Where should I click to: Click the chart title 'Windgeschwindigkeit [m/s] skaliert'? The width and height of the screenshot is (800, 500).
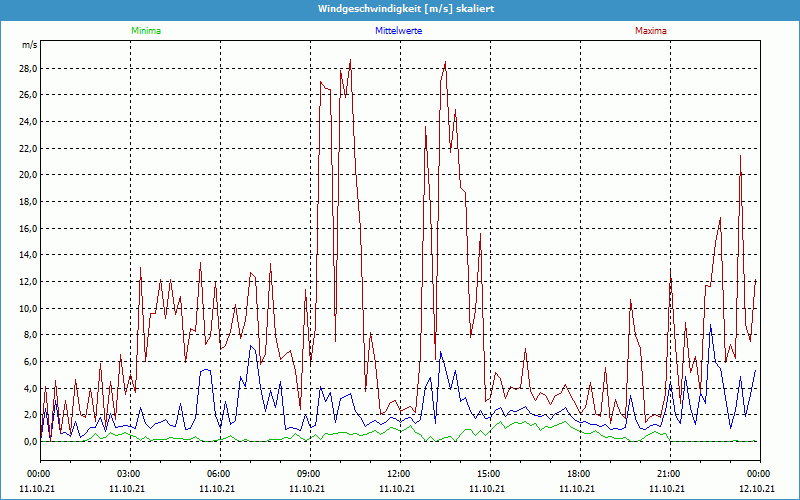coord(406,9)
